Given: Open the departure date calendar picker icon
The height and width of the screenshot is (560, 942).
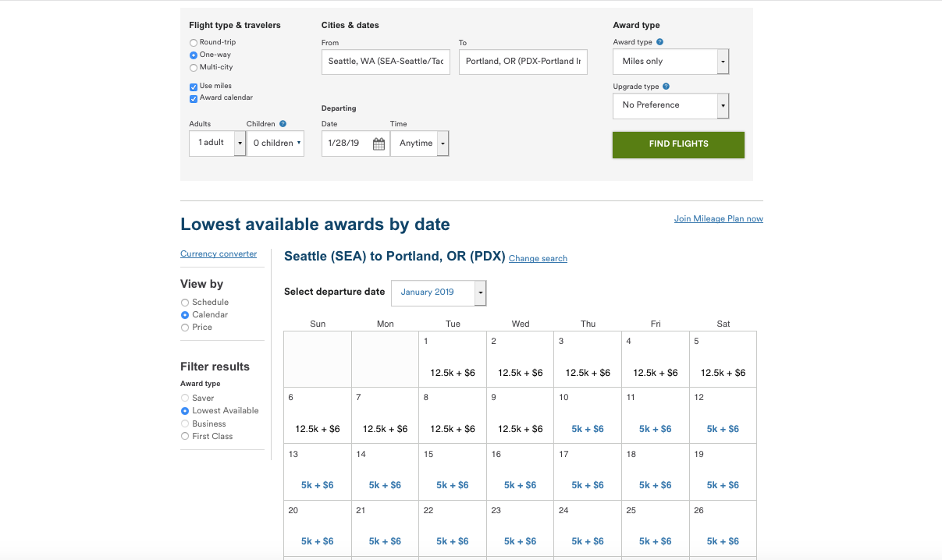Looking at the screenshot, I should pyautogui.click(x=379, y=144).
